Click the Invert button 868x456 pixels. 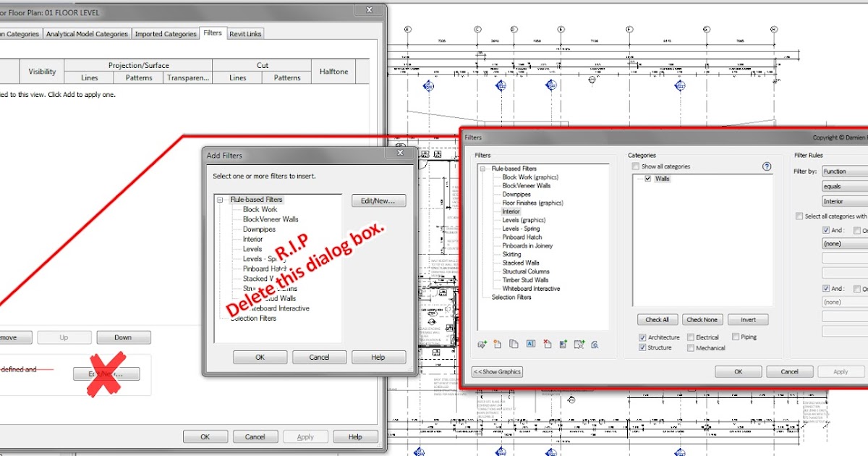pos(748,319)
